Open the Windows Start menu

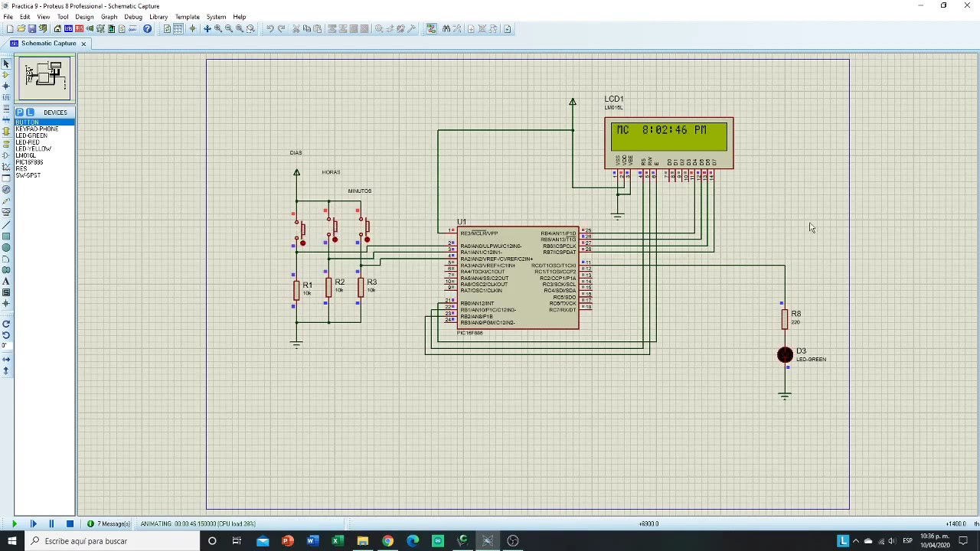(x=12, y=541)
